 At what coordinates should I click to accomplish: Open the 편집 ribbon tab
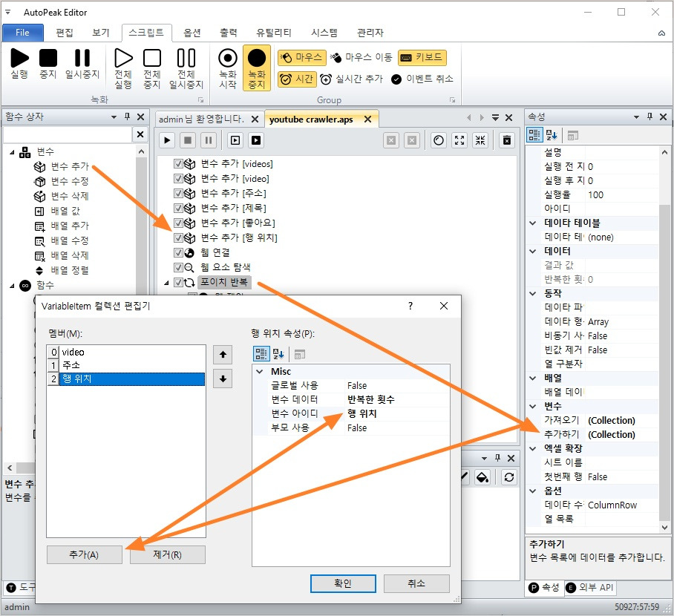[x=65, y=33]
